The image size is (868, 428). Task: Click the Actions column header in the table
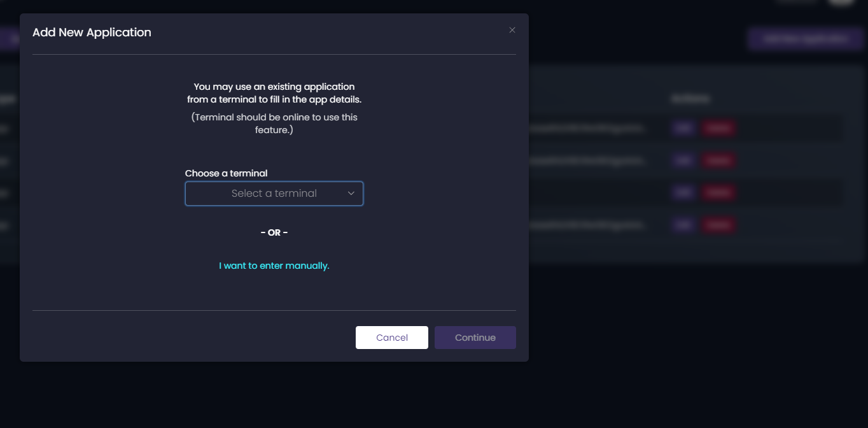coord(690,98)
